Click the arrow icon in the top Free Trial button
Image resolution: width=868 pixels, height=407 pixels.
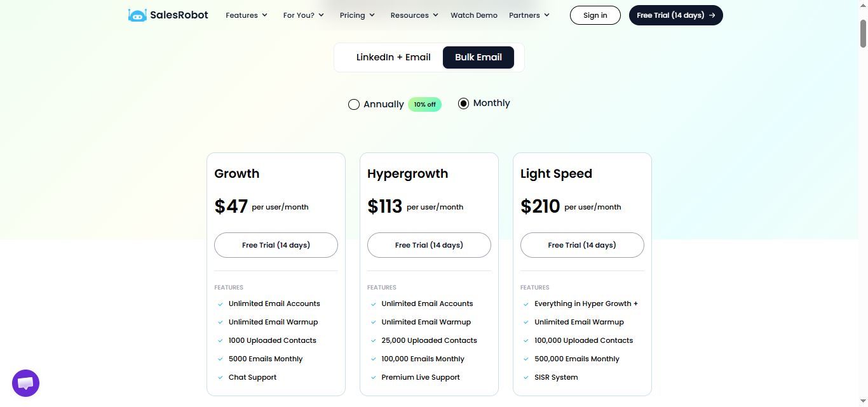point(712,15)
